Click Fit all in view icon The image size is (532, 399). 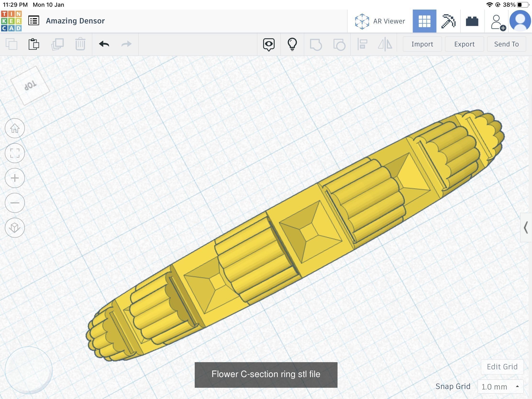pos(15,153)
